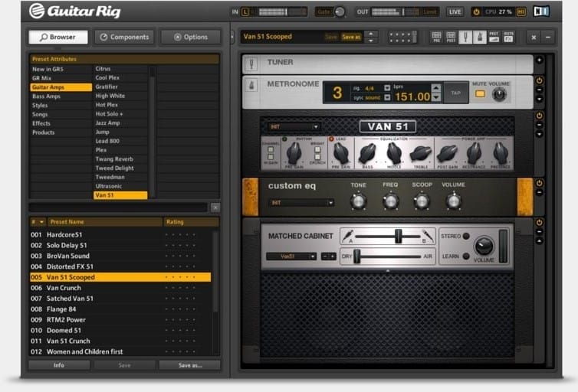The width and height of the screenshot is (578, 392).
Task: Click the plus button on the Tuner module
Action: pos(540,60)
